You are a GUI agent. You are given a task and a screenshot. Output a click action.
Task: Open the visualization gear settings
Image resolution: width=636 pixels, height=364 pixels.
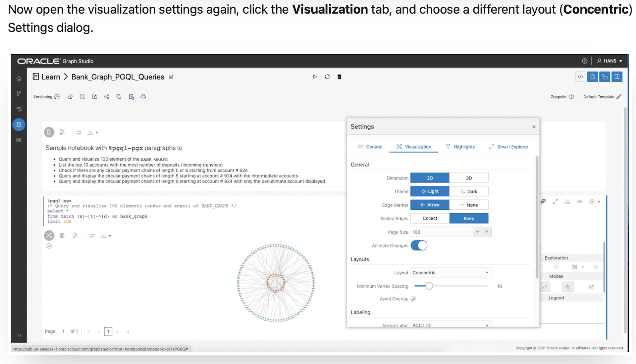click(592, 201)
